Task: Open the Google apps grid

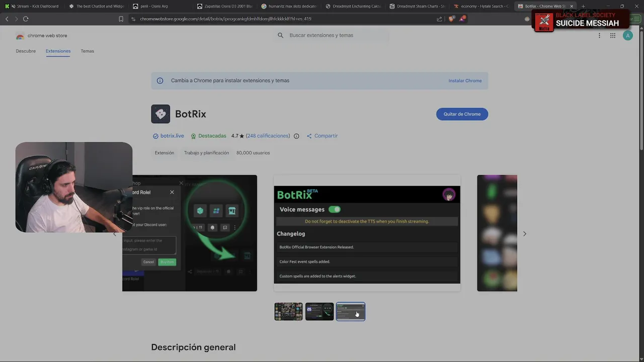Action: click(613, 35)
